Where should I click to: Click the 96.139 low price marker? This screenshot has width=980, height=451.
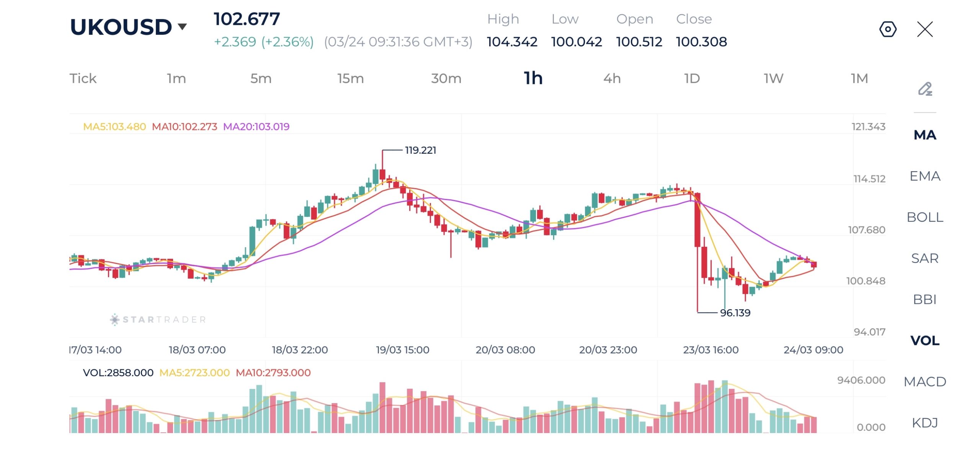coord(735,313)
